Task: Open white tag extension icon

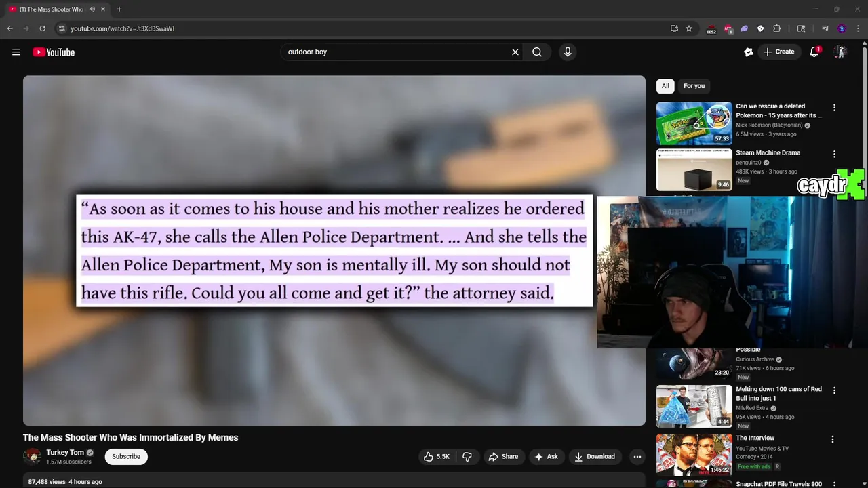Action: [760, 28]
